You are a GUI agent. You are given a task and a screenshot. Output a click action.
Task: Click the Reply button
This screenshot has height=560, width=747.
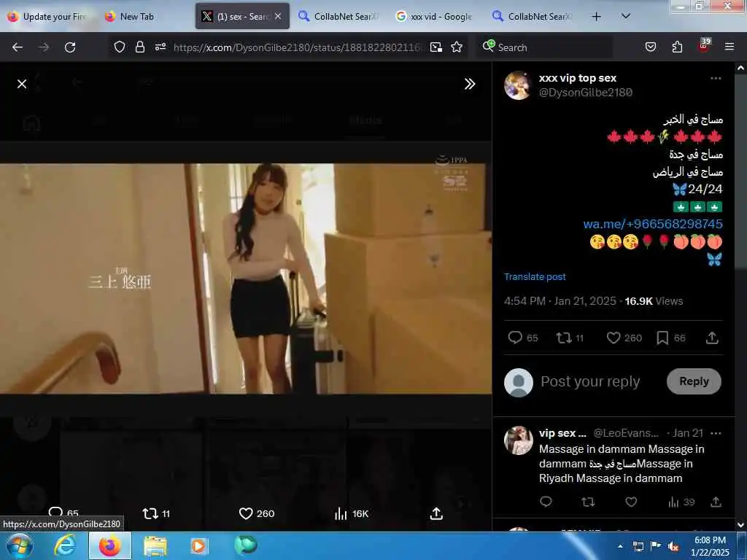point(694,381)
